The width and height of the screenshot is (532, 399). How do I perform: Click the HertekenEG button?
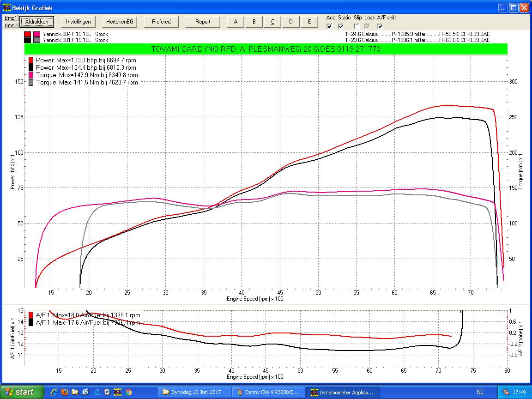(x=120, y=22)
